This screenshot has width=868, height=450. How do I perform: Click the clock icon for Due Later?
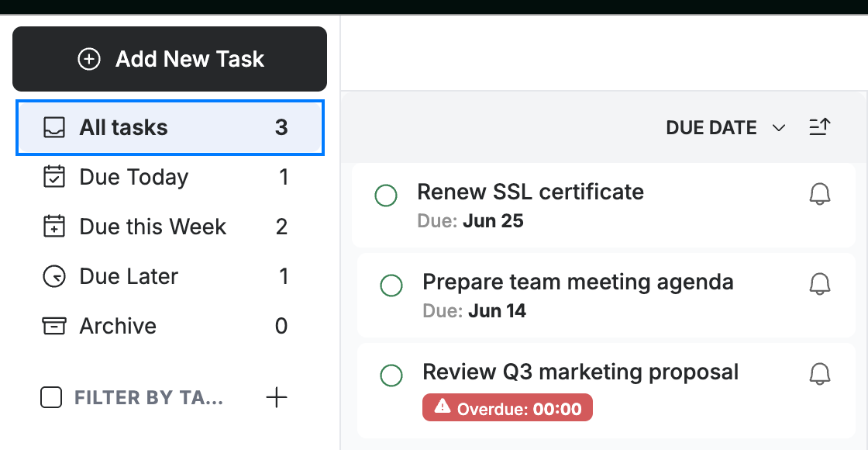pyautogui.click(x=54, y=276)
